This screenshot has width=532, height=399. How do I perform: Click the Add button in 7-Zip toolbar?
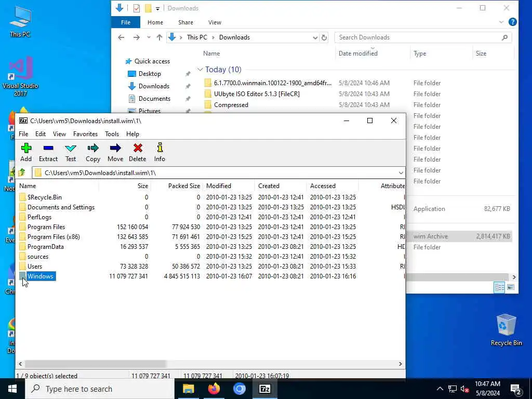coord(26,152)
